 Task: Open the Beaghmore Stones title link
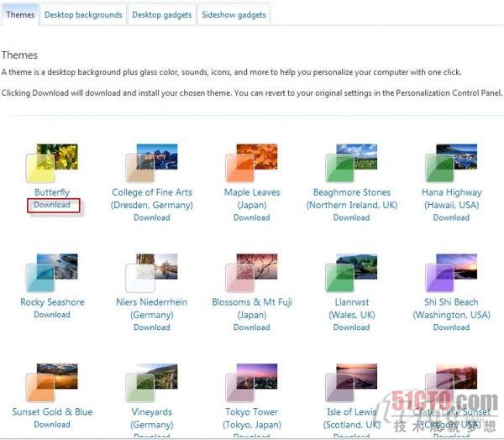click(x=352, y=199)
